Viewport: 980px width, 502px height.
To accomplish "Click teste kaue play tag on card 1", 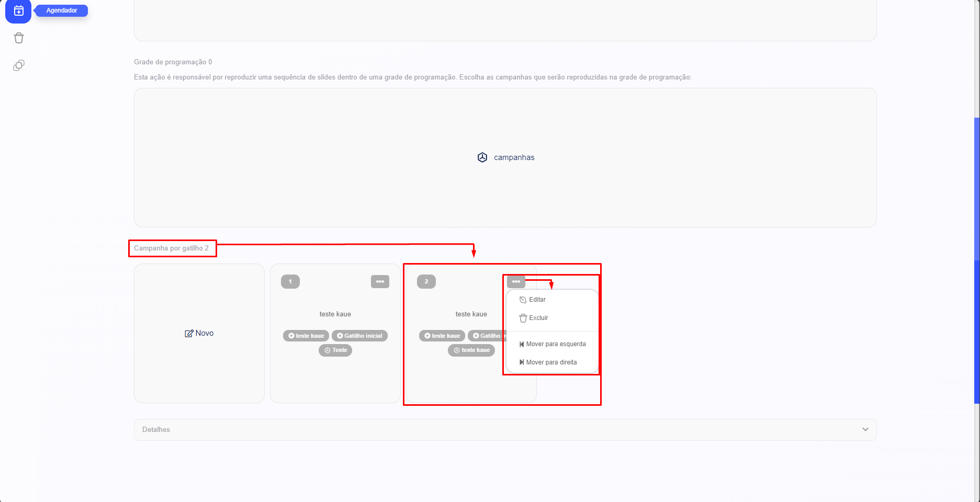I will [306, 336].
